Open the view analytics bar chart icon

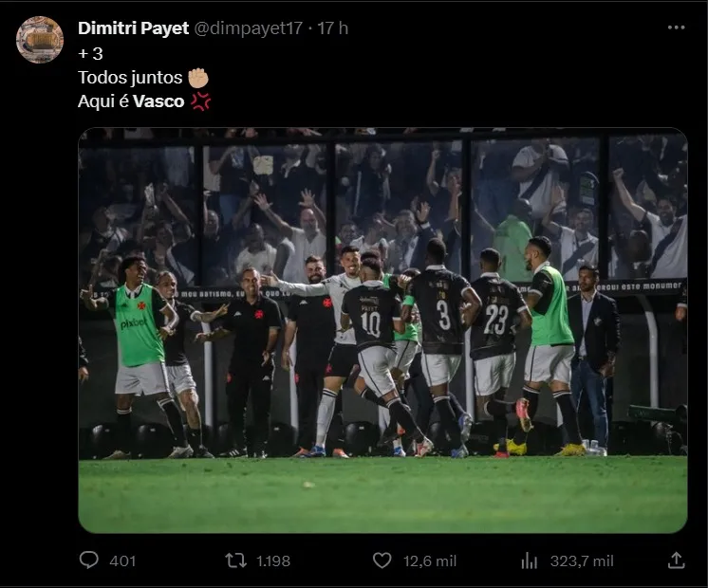coord(530,560)
